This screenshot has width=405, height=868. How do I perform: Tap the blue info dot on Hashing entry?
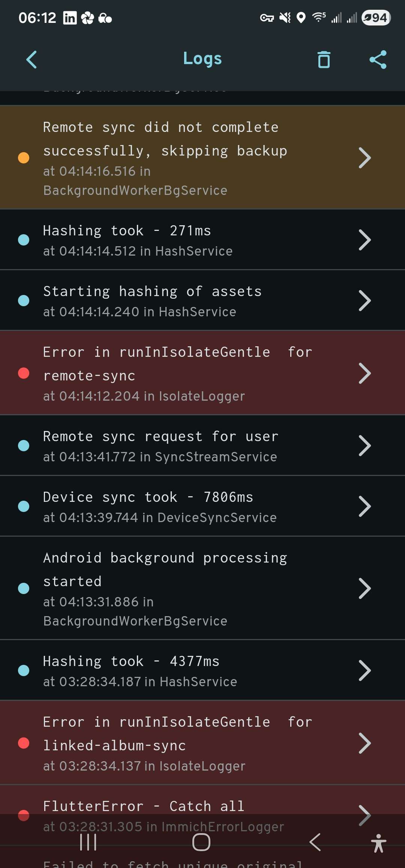click(x=24, y=239)
